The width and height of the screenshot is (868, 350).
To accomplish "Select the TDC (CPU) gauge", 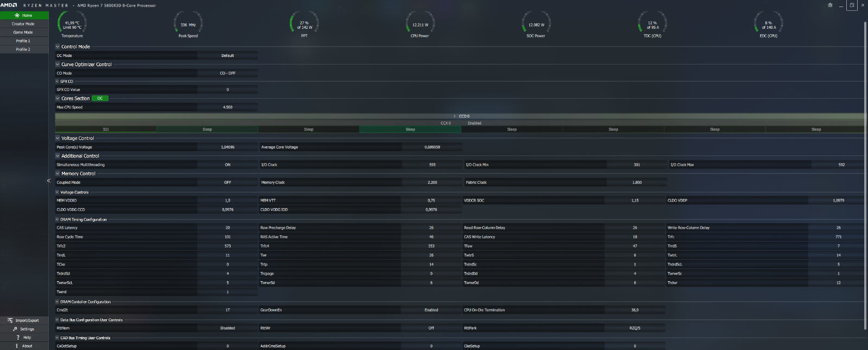I will pos(652,25).
